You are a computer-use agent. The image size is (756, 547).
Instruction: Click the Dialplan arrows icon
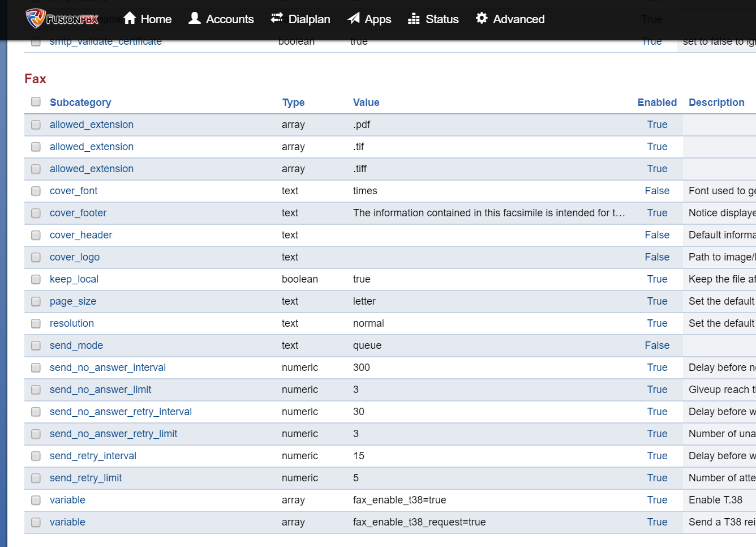pos(277,18)
